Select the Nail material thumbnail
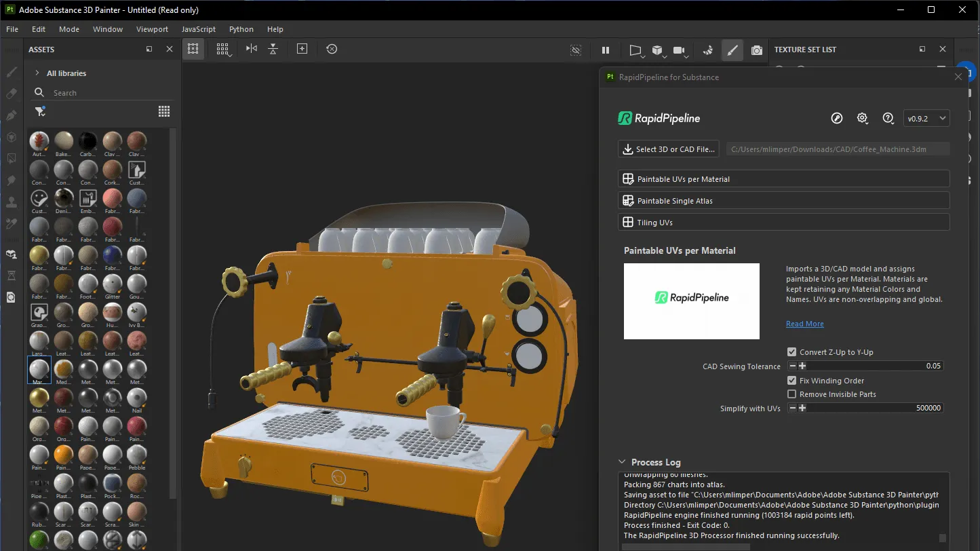This screenshot has height=551, width=980. pos(137,399)
